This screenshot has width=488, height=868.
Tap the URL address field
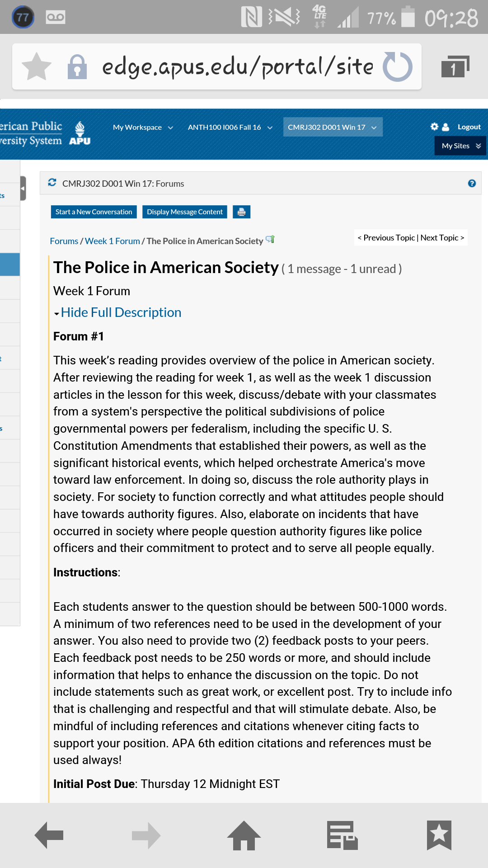click(x=237, y=66)
